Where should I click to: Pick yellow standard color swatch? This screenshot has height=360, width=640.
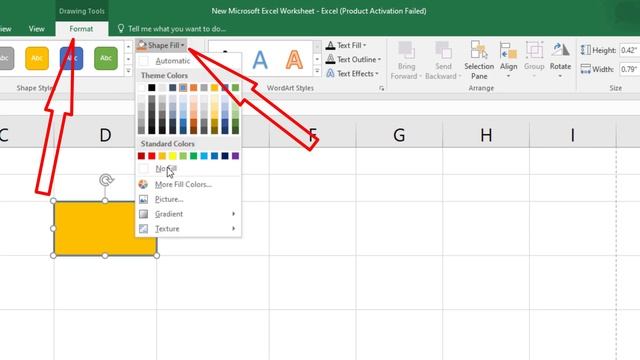tap(173, 156)
